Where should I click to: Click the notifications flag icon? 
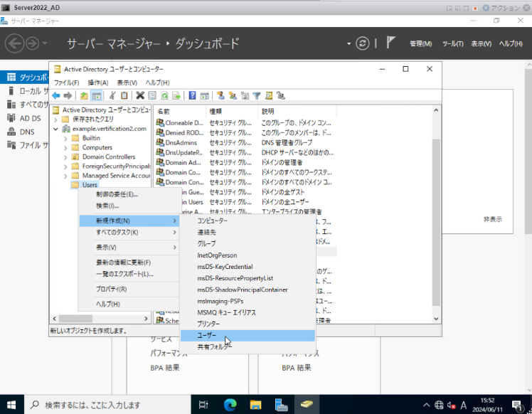tap(390, 43)
